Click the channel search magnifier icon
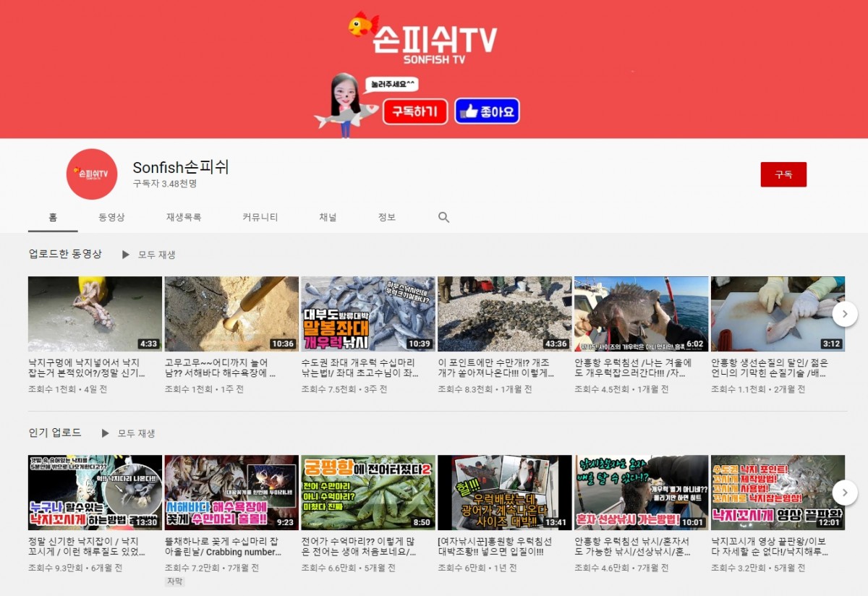Viewport: 868px width, 596px height. [x=443, y=217]
